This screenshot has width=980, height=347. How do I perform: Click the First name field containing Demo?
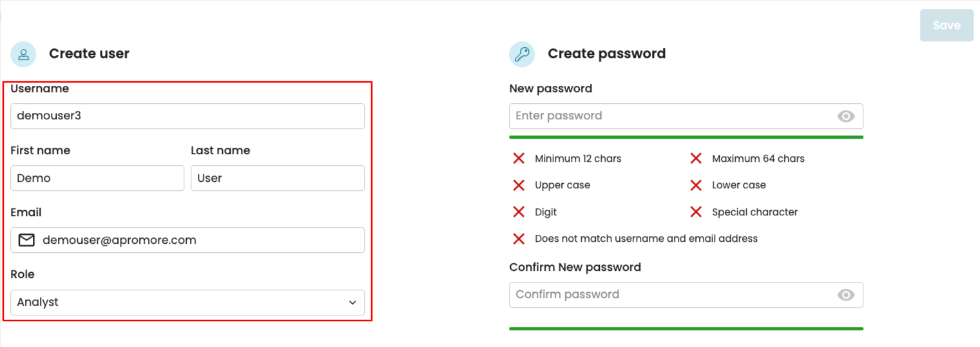click(x=97, y=179)
